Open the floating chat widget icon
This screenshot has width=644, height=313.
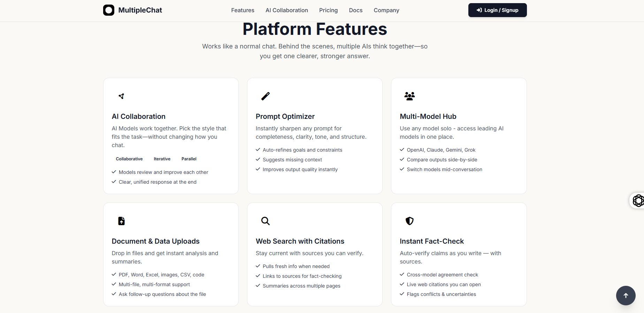tap(638, 201)
